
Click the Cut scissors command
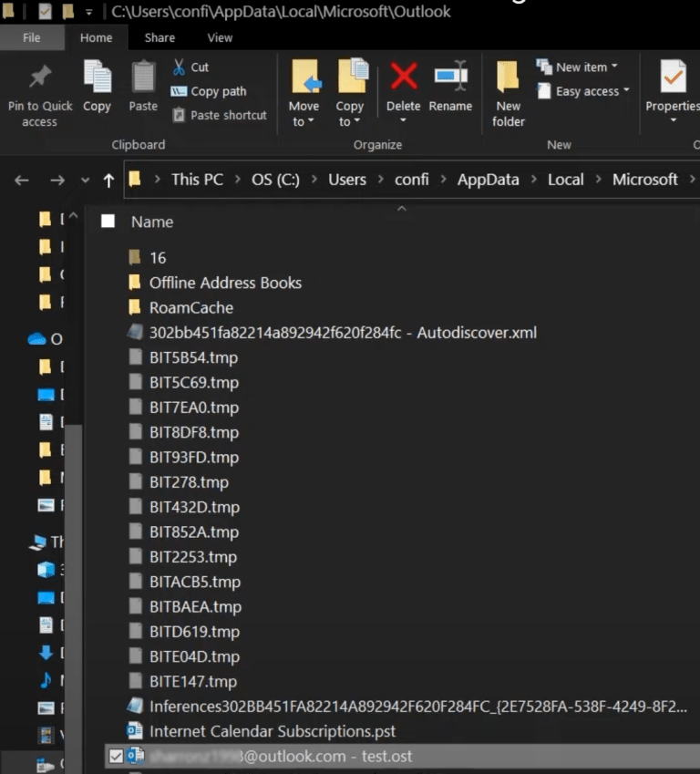click(190, 67)
